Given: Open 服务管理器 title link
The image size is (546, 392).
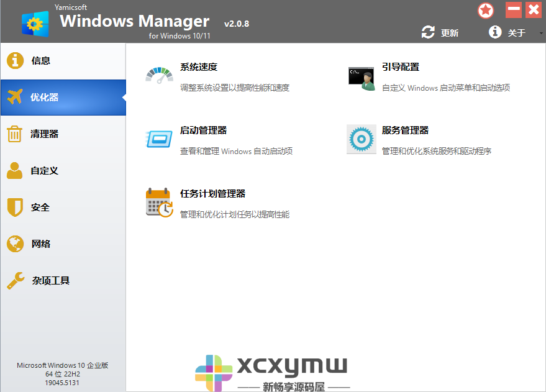Looking at the screenshot, I should [406, 130].
